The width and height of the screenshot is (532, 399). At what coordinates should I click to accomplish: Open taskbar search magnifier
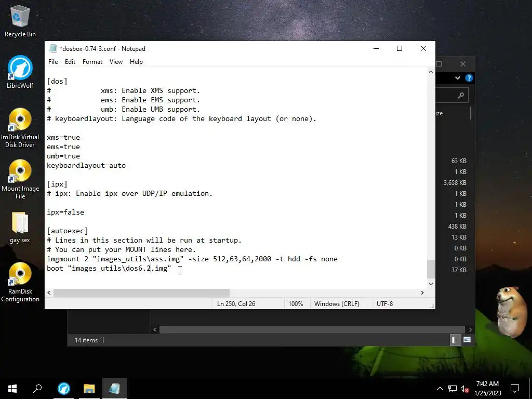tap(37, 389)
